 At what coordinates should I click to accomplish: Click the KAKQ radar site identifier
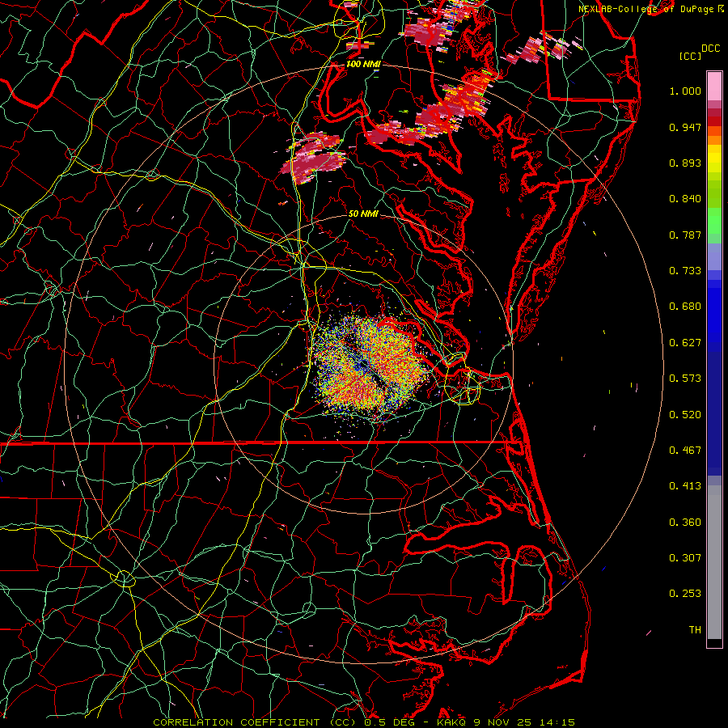[452, 722]
